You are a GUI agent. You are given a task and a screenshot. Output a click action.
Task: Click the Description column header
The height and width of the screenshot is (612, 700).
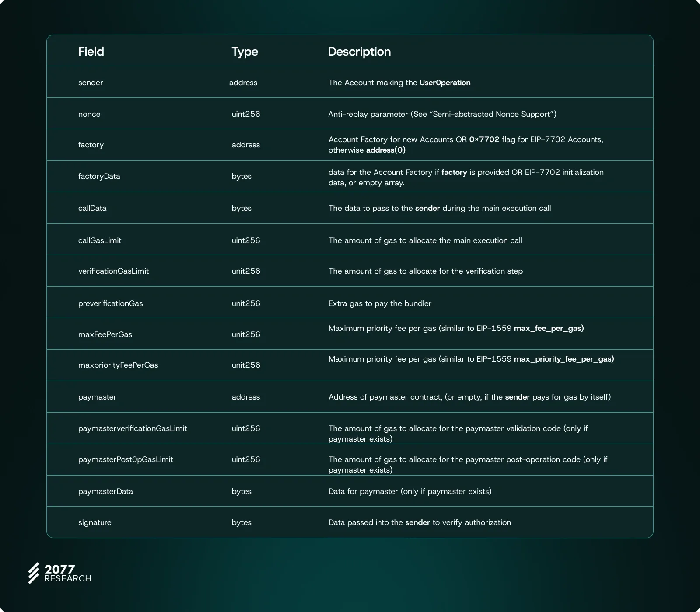[359, 52]
